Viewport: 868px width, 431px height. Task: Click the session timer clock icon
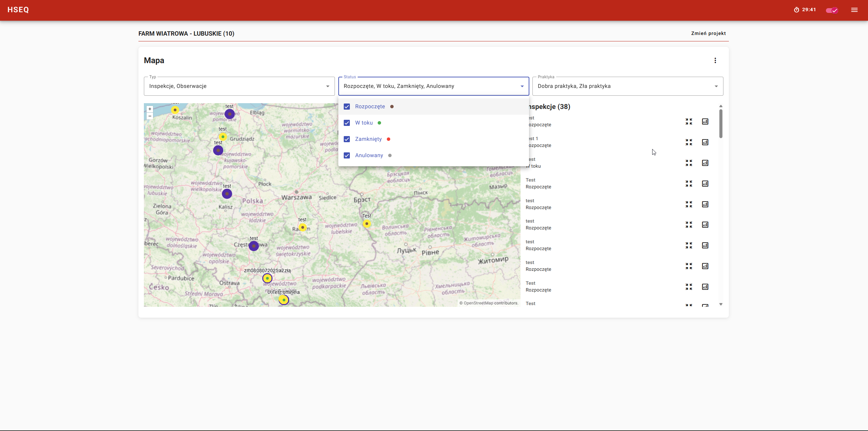[x=796, y=10]
